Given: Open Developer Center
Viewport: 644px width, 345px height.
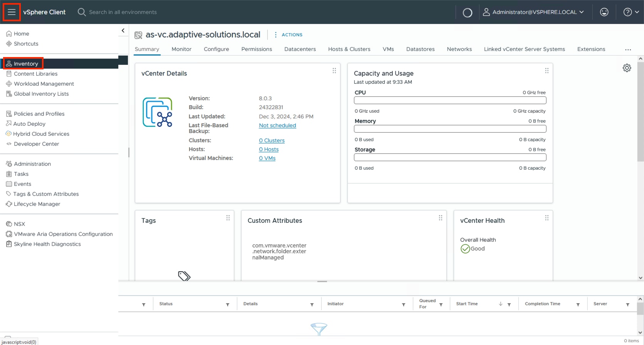Looking at the screenshot, I should pyautogui.click(x=33, y=144).
